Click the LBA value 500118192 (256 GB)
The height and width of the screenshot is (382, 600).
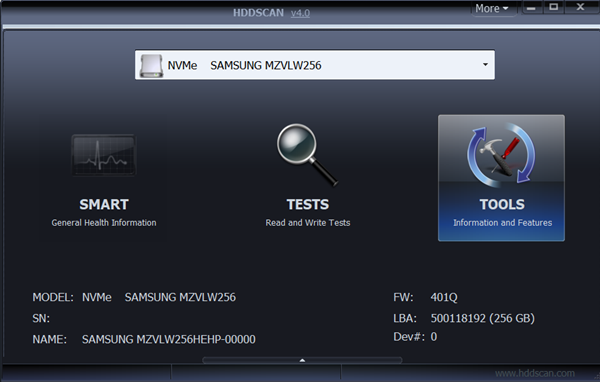click(x=483, y=318)
